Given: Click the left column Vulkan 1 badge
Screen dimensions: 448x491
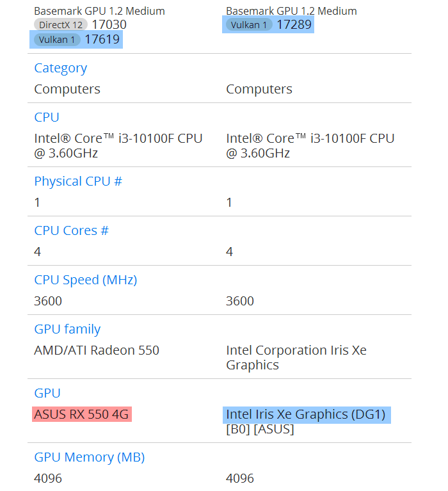Looking at the screenshot, I should point(57,40).
